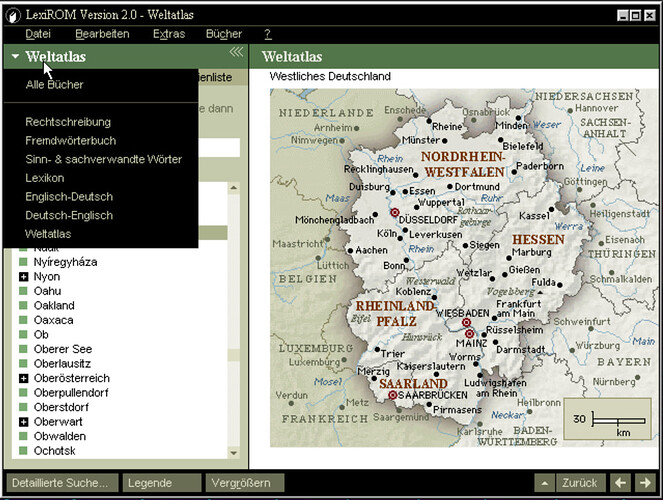Image resolution: width=663 pixels, height=500 pixels.
Task: Choose Rechtschreibung from the book list
Action: tap(68, 122)
